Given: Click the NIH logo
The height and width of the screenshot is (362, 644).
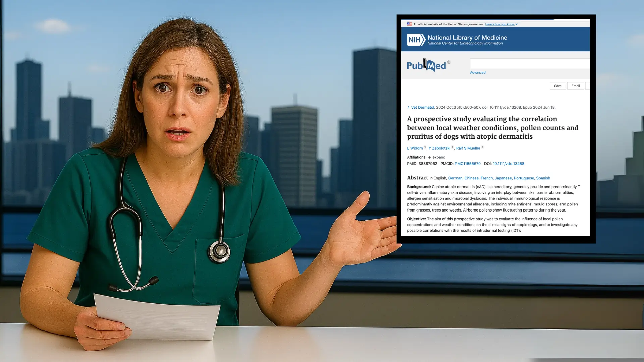Looking at the screenshot, I should tap(416, 40).
